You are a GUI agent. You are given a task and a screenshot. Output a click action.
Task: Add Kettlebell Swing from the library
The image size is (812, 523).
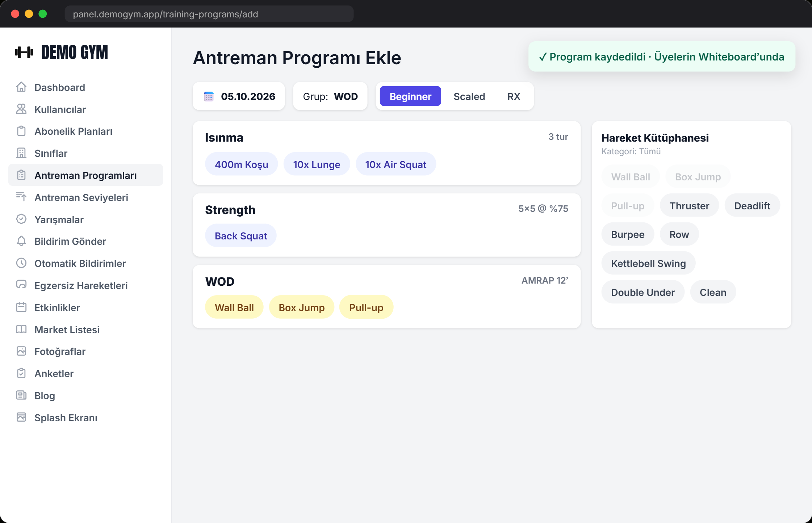coord(648,263)
